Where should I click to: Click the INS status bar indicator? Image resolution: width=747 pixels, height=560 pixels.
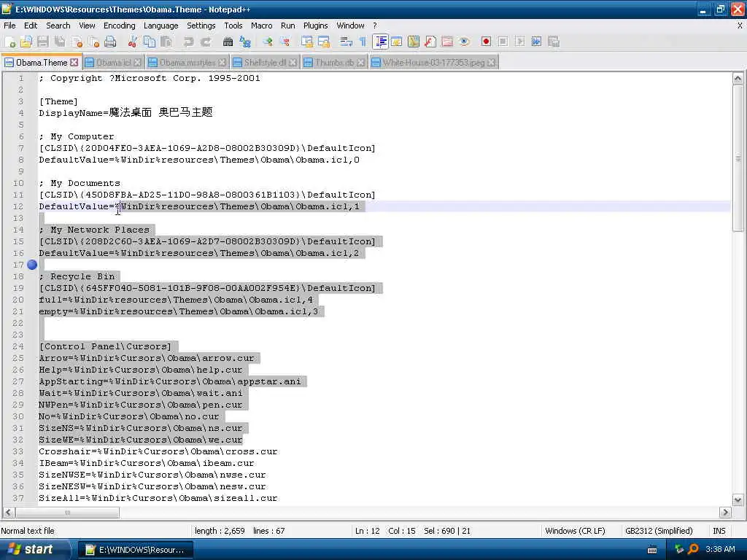pyautogui.click(x=719, y=531)
